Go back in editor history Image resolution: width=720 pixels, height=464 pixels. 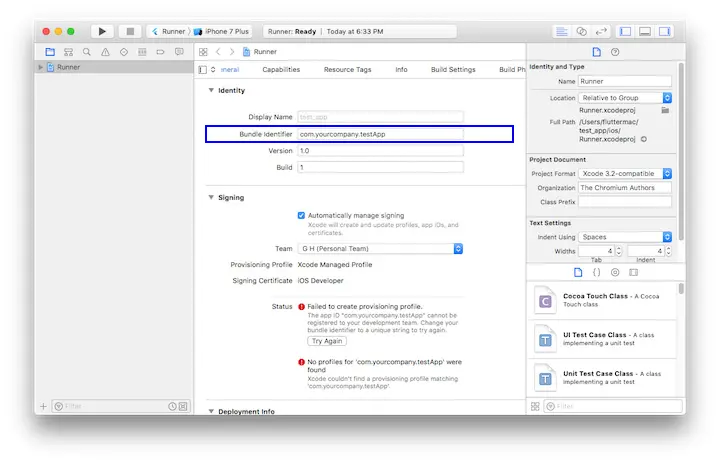tap(218, 52)
